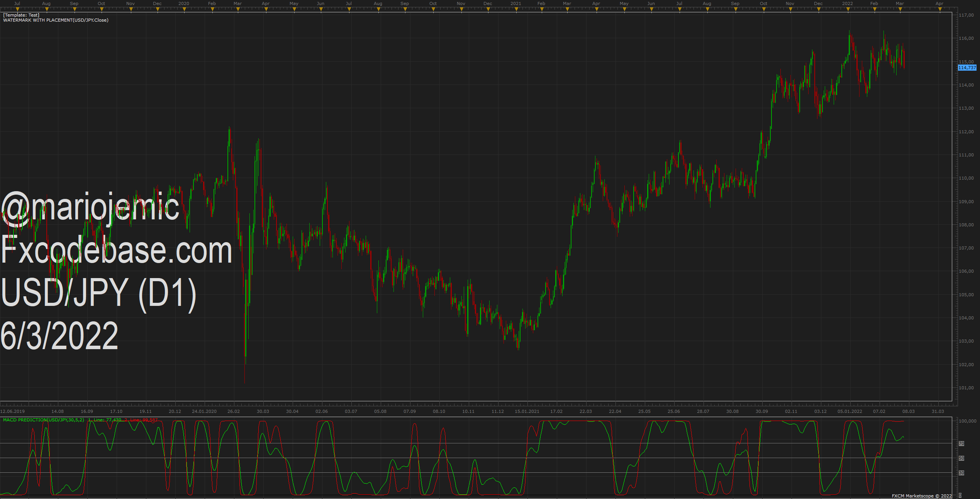Click the 108,00 price axis label
This screenshot has height=499, width=980.
pos(966,225)
